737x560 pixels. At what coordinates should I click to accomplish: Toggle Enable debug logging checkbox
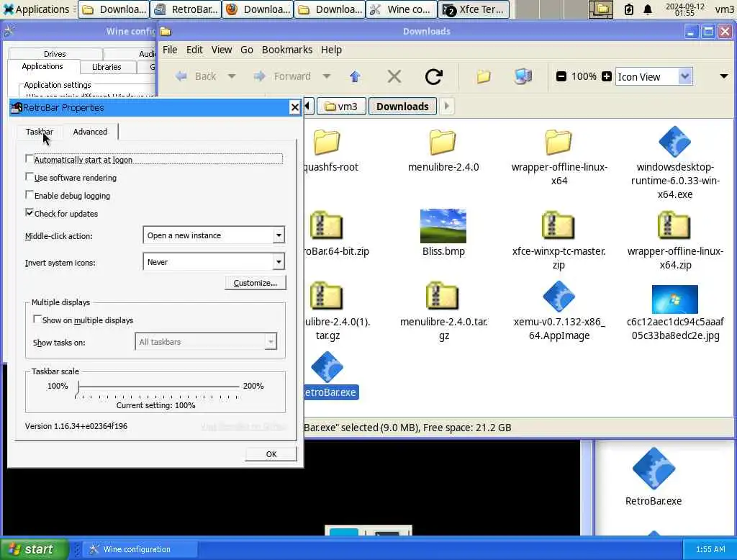pyautogui.click(x=29, y=194)
